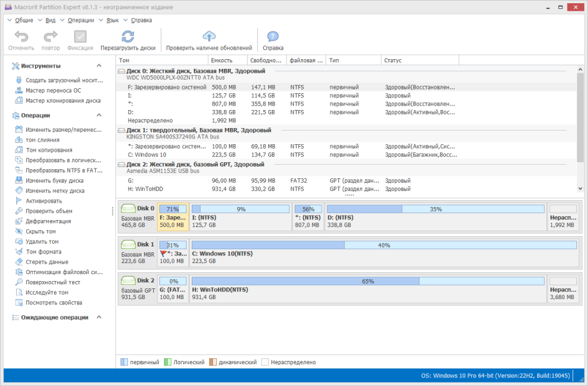Check for updates cloud icon
The width and height of the screenshot is (588, 386).
click(x=209, y=37)
